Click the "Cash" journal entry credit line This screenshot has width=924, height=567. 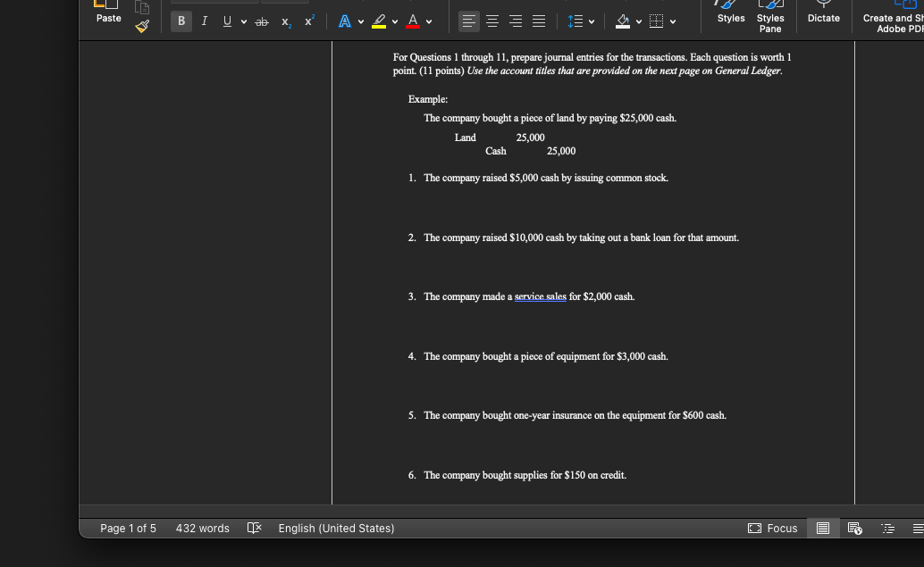530,151
